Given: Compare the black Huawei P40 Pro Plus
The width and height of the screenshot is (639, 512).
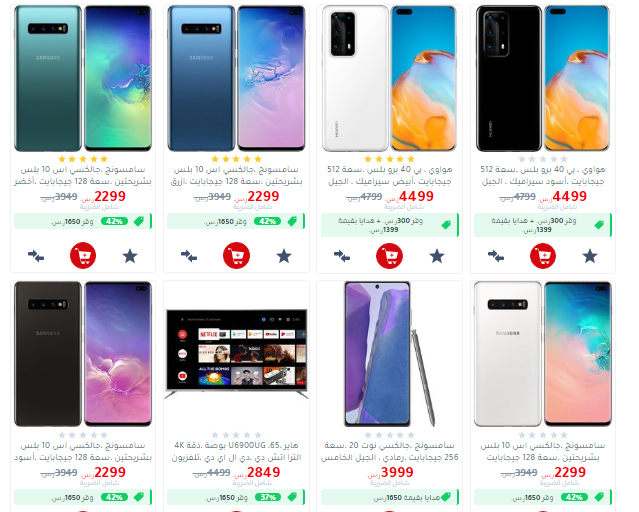Looking at the screenshot, I should coord(496,256).
